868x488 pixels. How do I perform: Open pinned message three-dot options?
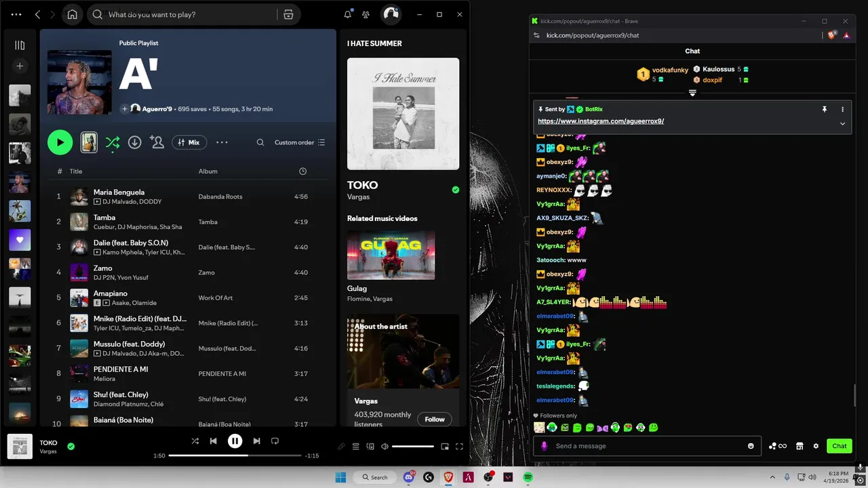click(x=843, y=109)
